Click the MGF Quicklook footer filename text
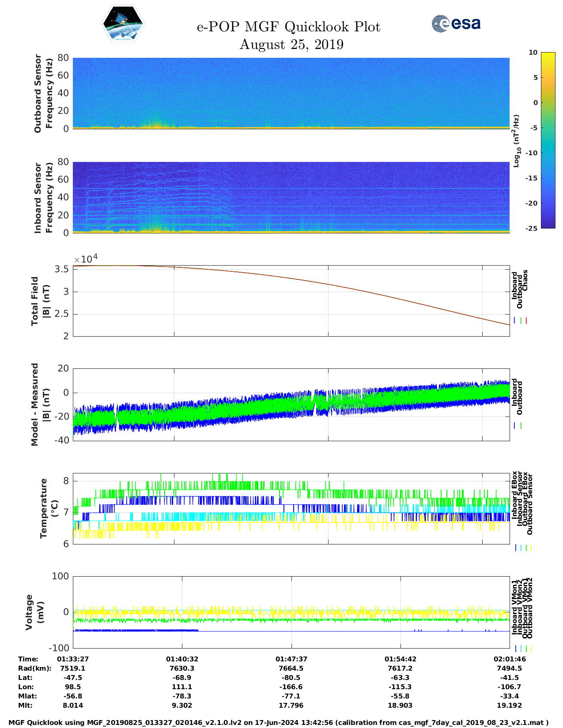Viewport: 563px width, 728px height. [278, 723]
